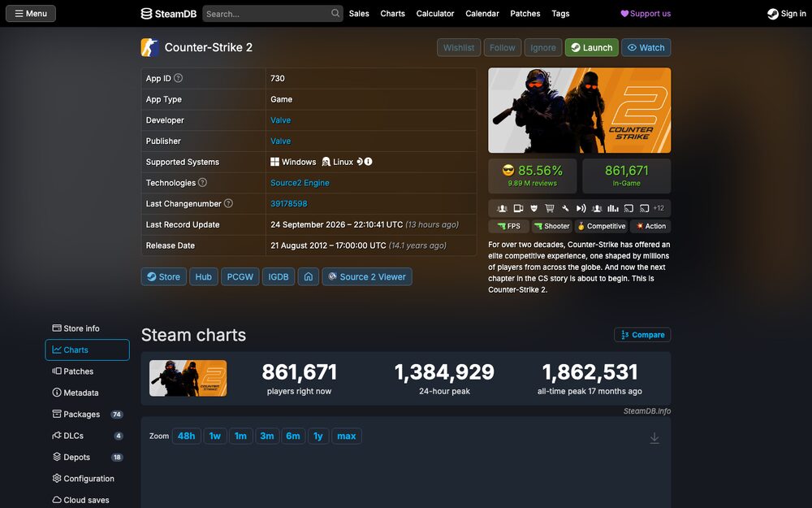812x508 pixels.
Task: Open Calendar in the top navigation
Action: (x=482, y=14)
